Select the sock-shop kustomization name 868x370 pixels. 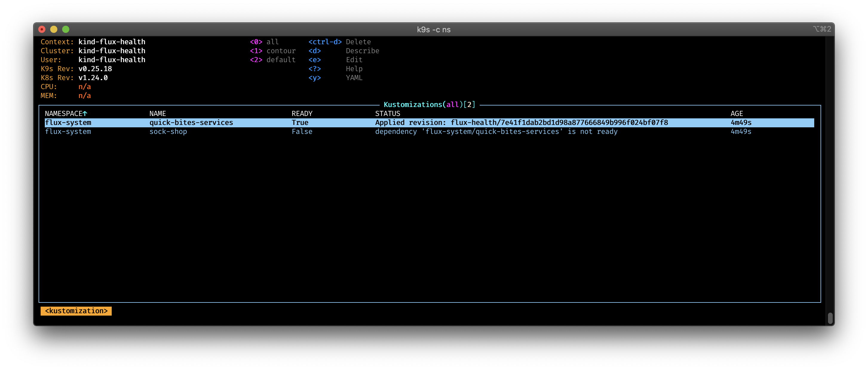[x=168, y=132]
